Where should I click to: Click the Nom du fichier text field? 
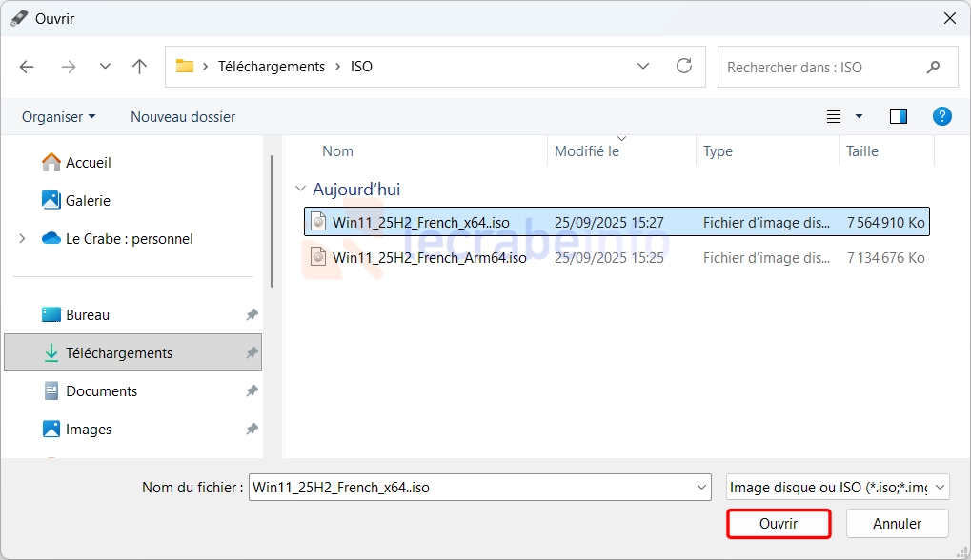[472, 488]
